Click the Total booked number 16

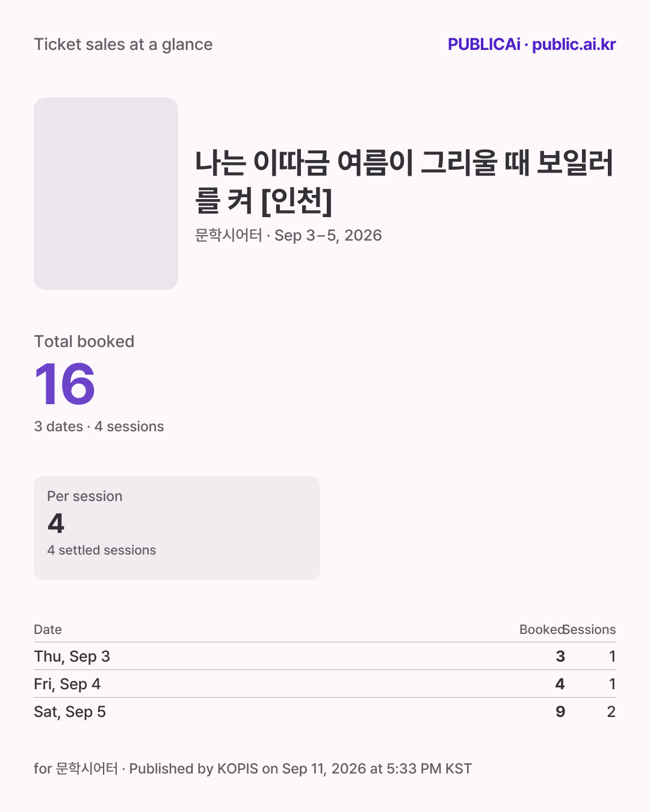(x=65, y=384)
